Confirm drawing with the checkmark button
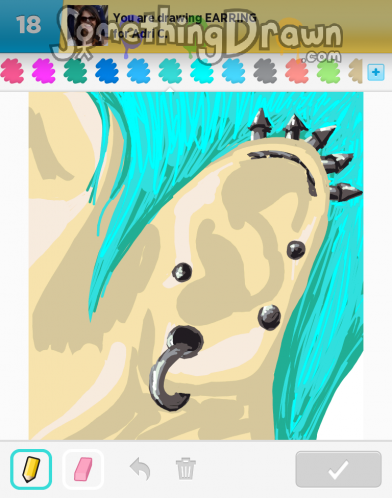The image size is (392, 498). point(338,469)
